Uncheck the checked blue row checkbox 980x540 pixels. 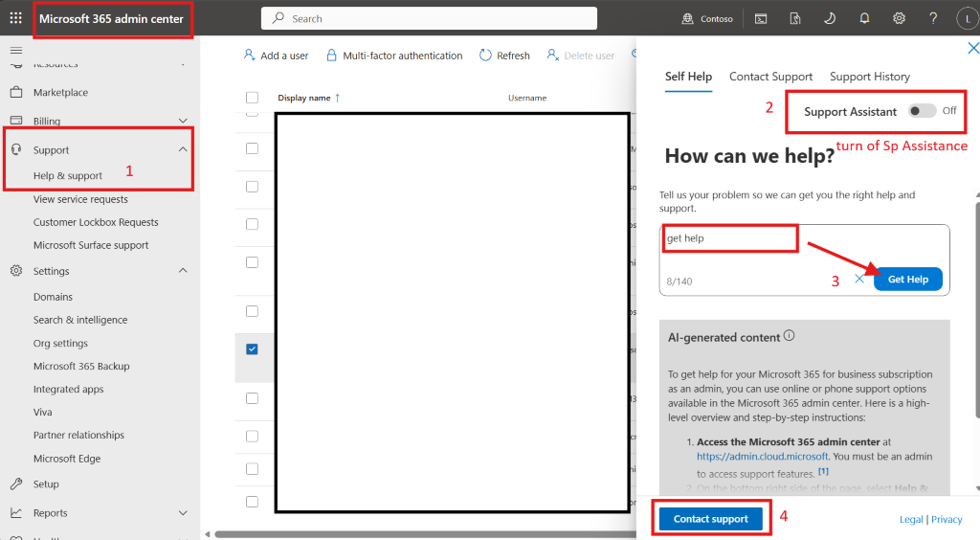(252, 349)
